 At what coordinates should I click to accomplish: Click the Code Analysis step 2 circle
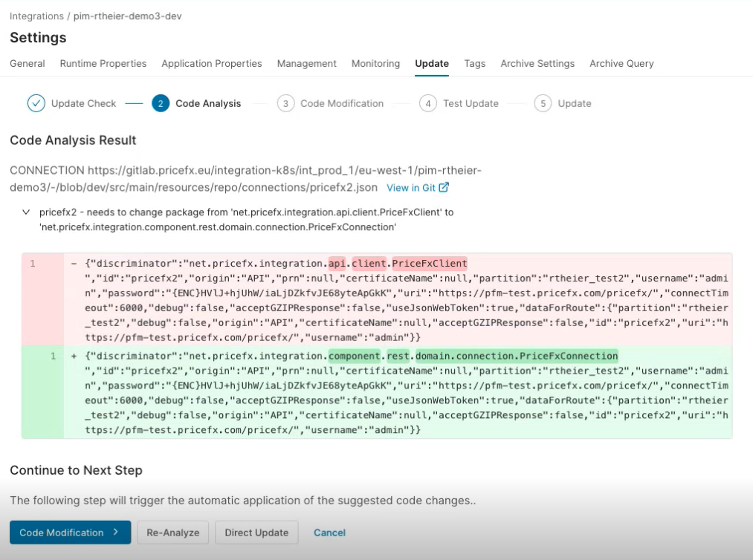click(161, 103)
